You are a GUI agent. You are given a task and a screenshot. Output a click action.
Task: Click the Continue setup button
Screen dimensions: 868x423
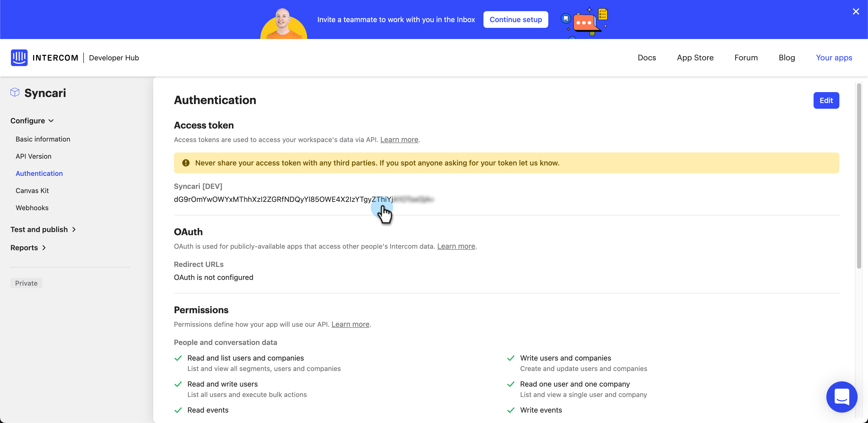coord(515,20)
